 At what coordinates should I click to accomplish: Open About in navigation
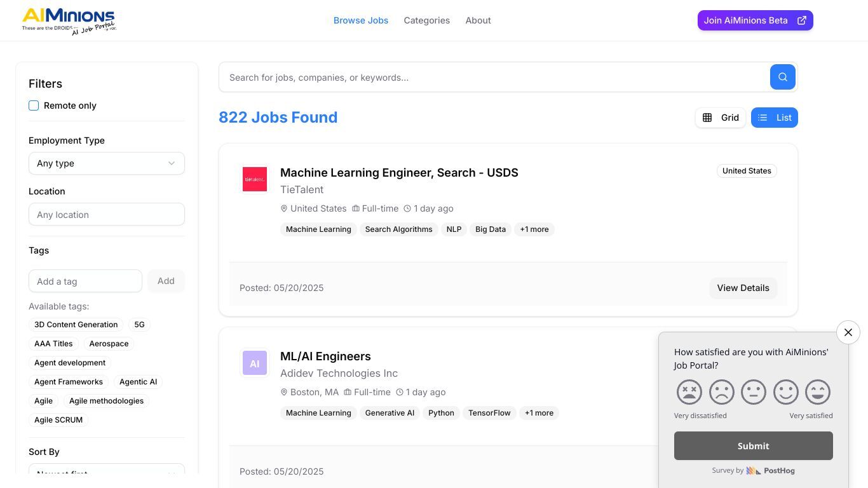click(x=478, y=20)
